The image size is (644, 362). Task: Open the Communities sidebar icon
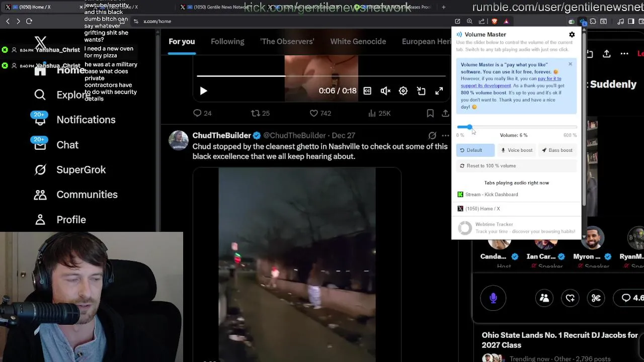(40, 195)
